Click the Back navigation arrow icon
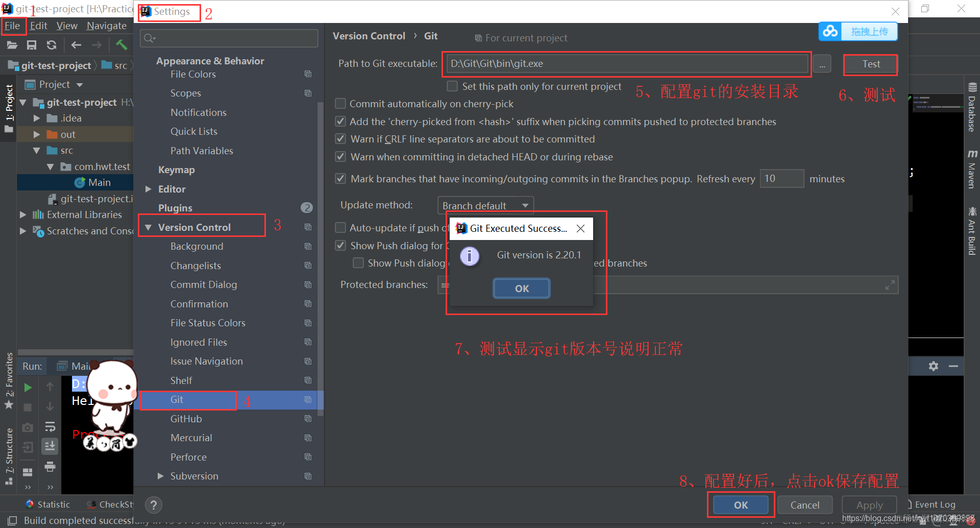This screenshot has width=980, height=528. click(76, 45)
